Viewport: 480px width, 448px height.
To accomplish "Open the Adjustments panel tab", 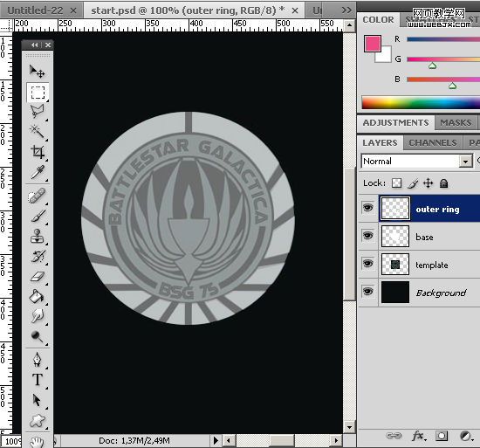I will [x=395, y=123].
